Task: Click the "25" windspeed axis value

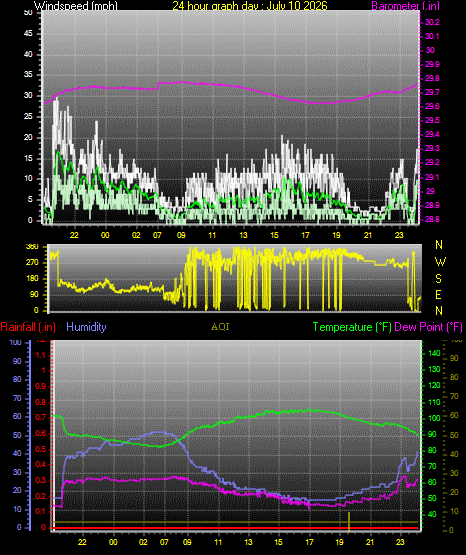Action: tap(28, 116)
